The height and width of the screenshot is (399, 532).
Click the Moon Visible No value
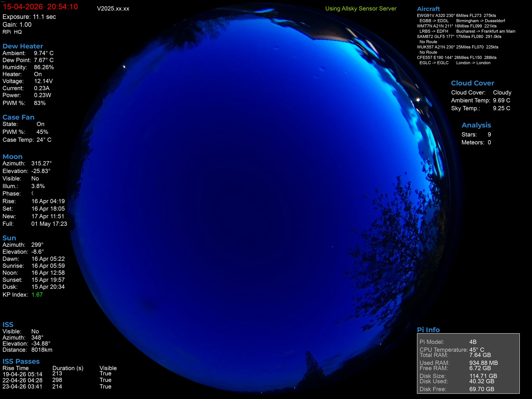coord(35,178)
